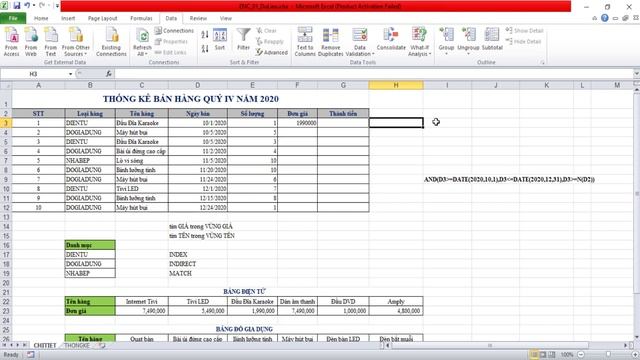Select the 4,800,000 price cell
Image resolution: width=640 pixels, height=360 pixels.
[396, 311]
